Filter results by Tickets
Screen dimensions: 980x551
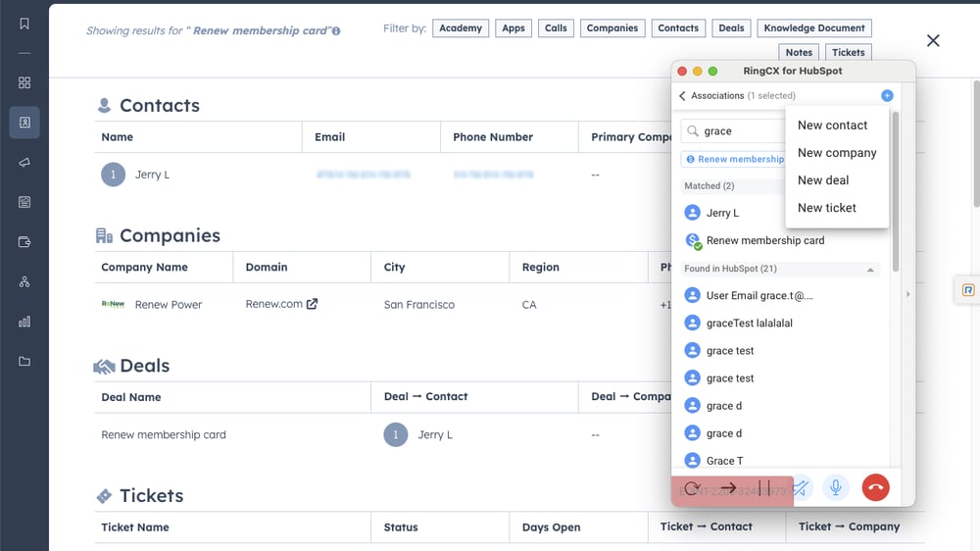848,53
